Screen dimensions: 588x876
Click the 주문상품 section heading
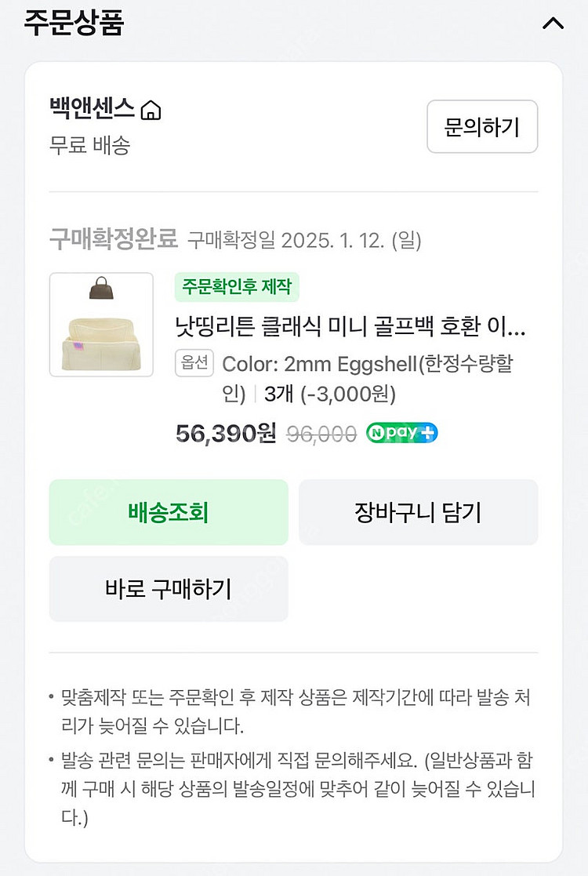point(74,22)
